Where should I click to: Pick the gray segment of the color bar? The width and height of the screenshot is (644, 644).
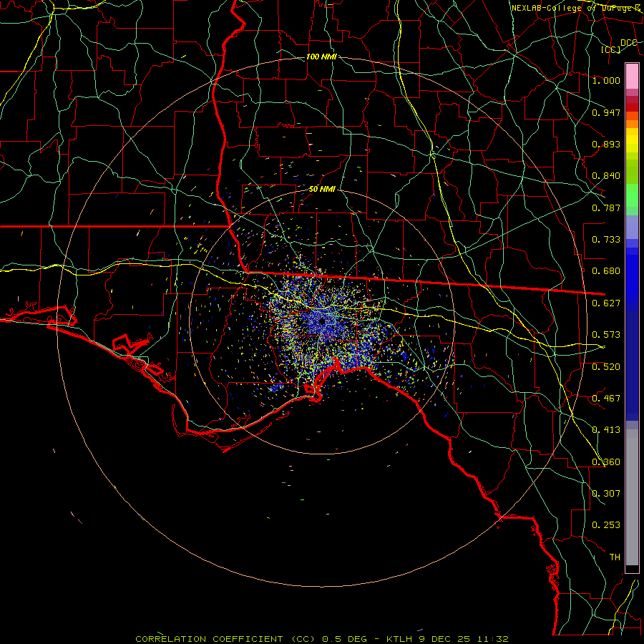click(632, 497)
